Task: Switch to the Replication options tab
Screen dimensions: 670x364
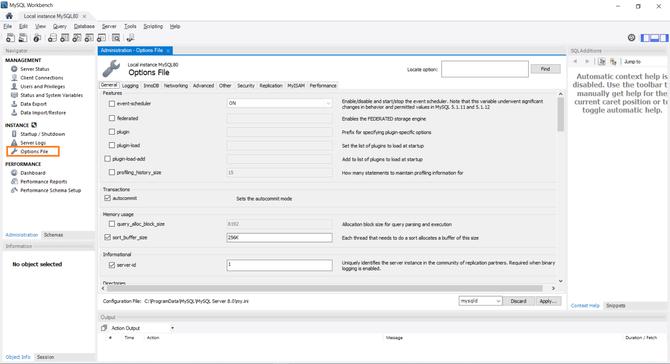Action: (x=271, y=85)
